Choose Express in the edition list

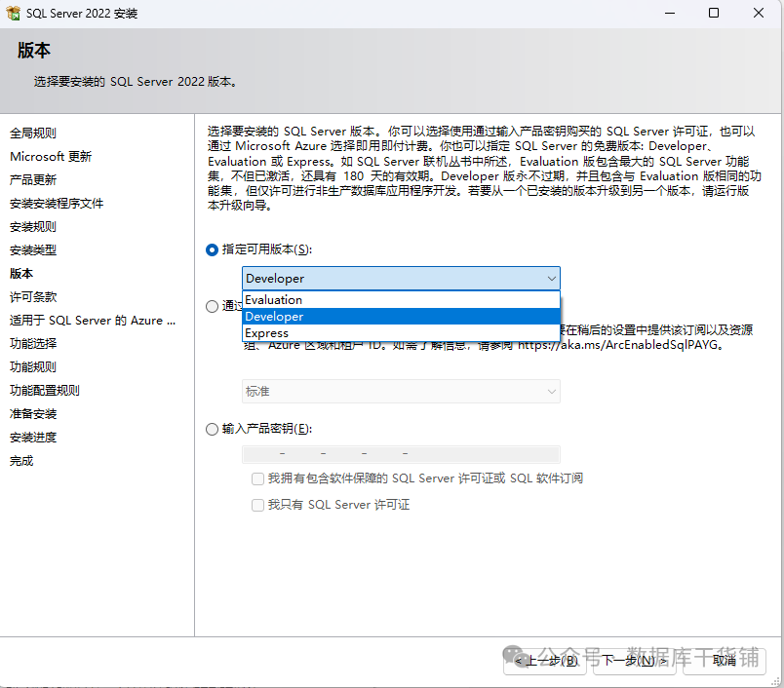(x=401, y=332)
